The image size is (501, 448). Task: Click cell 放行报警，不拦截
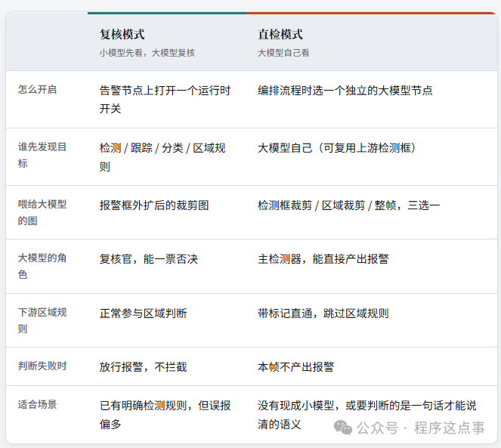[143, 367]
